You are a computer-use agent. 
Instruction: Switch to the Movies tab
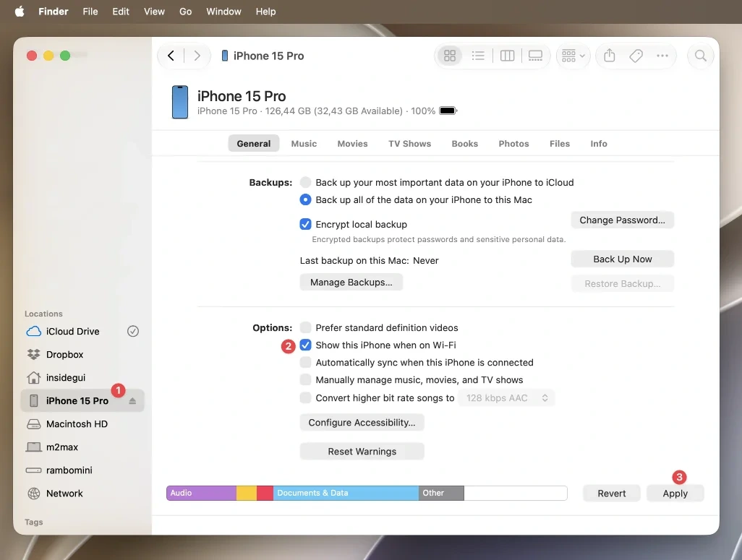(352, 143)
